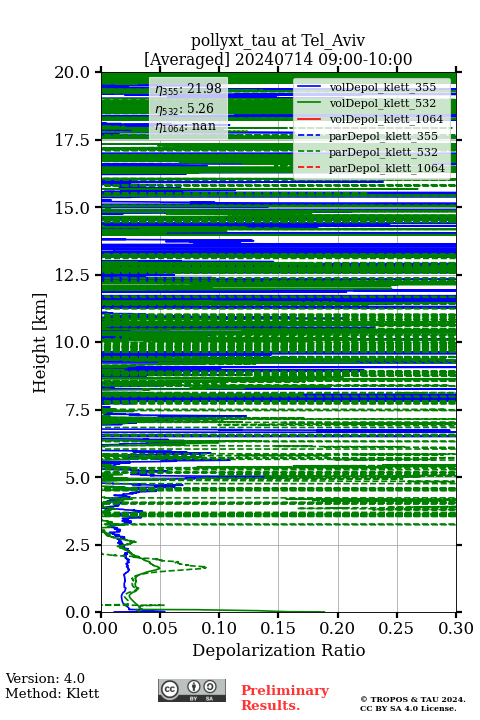This screenshot has width=480, height=720.
Task: Click the solid blue volDepol_klett_355 legend line
Action: tap(309, 87)
